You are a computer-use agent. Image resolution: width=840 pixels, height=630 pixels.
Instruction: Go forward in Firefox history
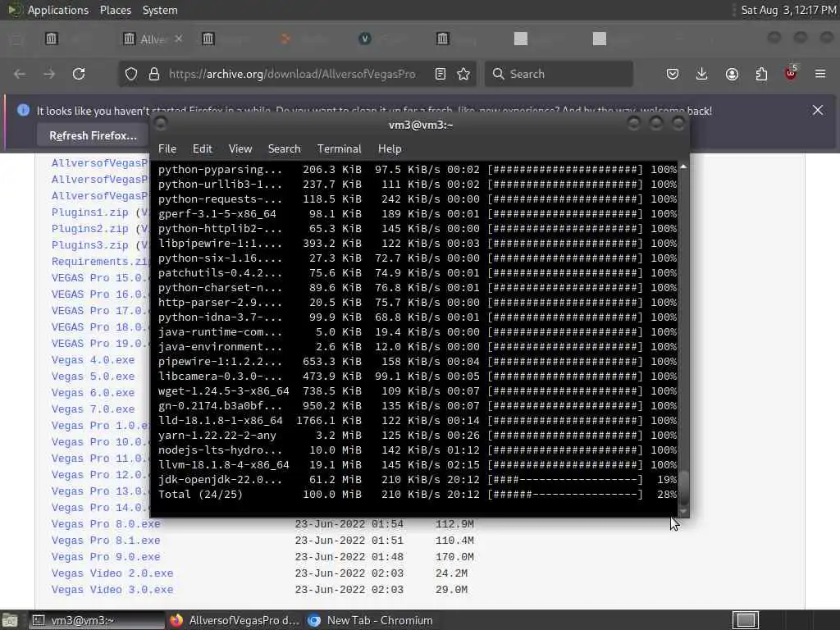coord(49,74)
